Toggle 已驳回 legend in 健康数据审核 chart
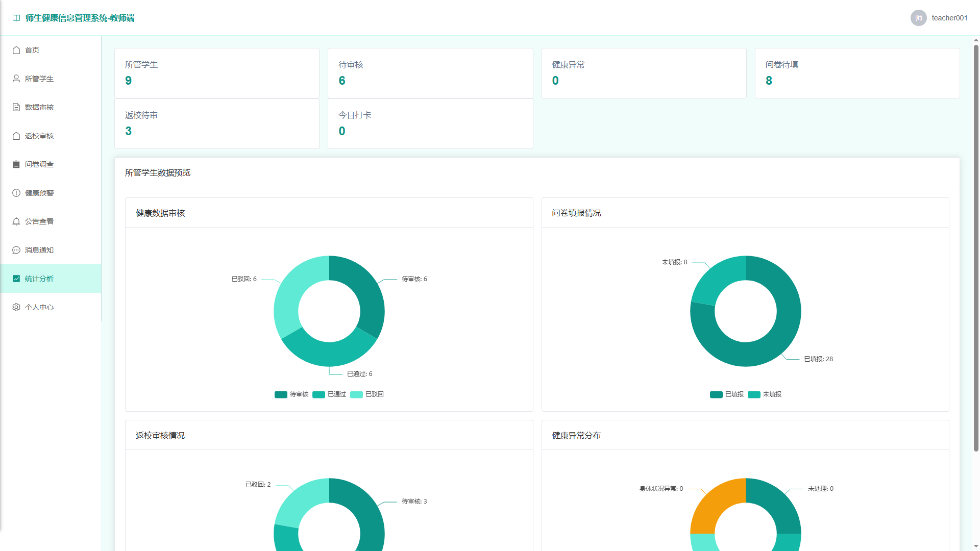 click(x=367, y=394)
